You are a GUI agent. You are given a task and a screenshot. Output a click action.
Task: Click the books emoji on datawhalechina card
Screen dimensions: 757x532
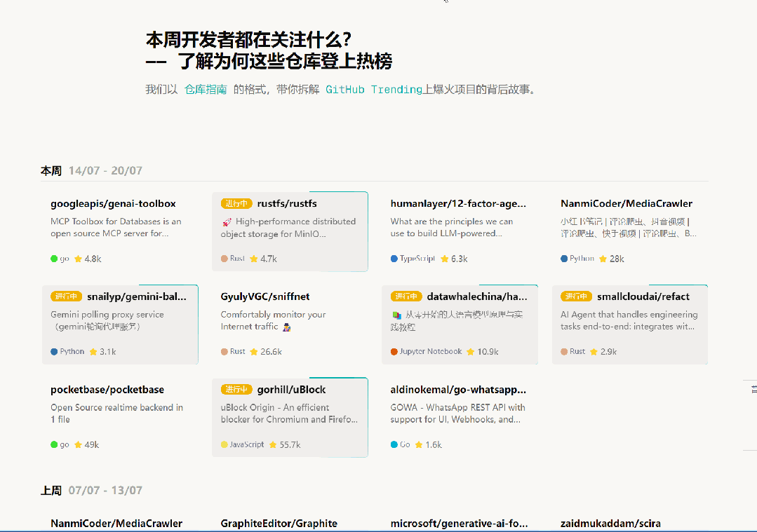click(x=396, y=315)
